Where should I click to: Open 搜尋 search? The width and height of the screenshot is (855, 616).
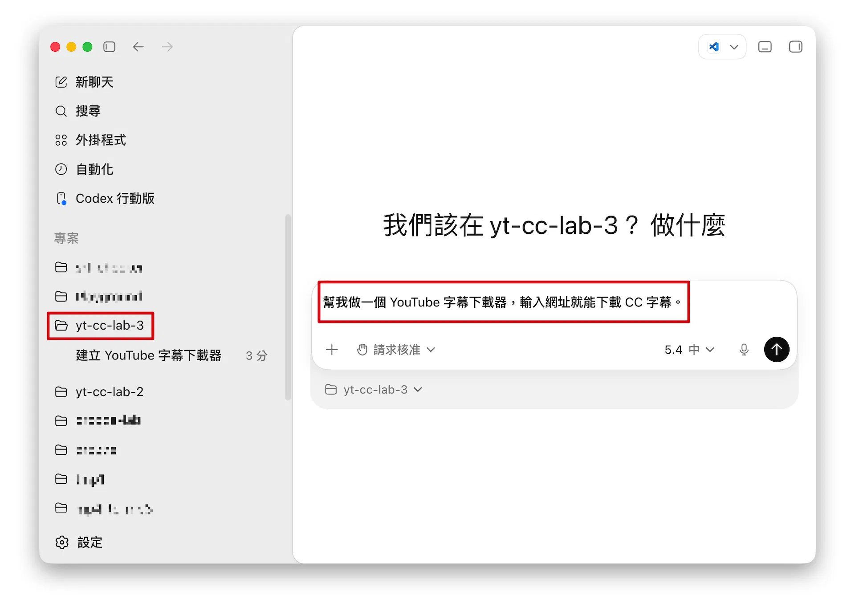point(78,111)
